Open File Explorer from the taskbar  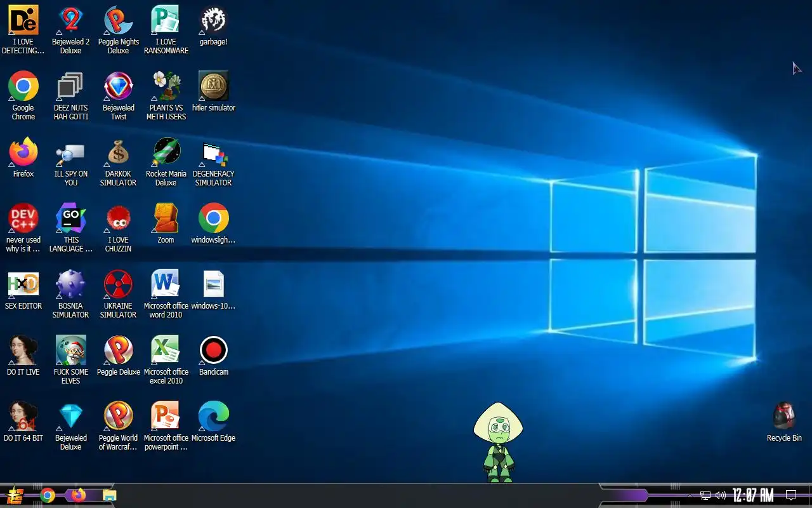click(x=110, y=495)
